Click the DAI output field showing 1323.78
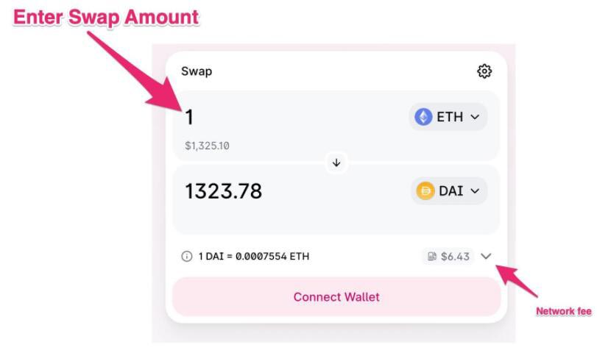597x364 pixels. click(223, 191)
